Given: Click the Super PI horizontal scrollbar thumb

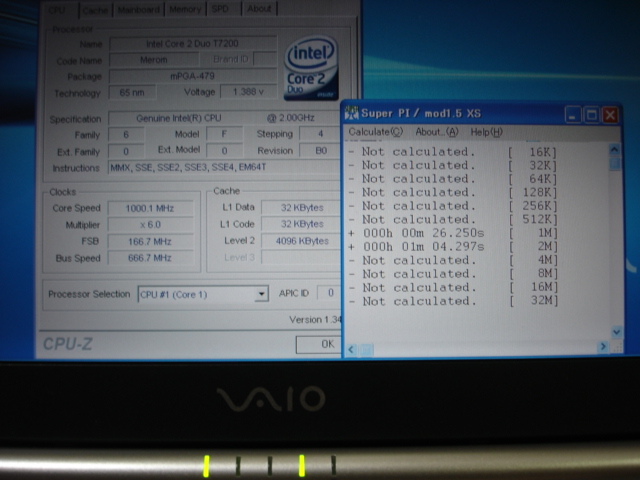Looking at the screenshot, I should pos(366,349).
